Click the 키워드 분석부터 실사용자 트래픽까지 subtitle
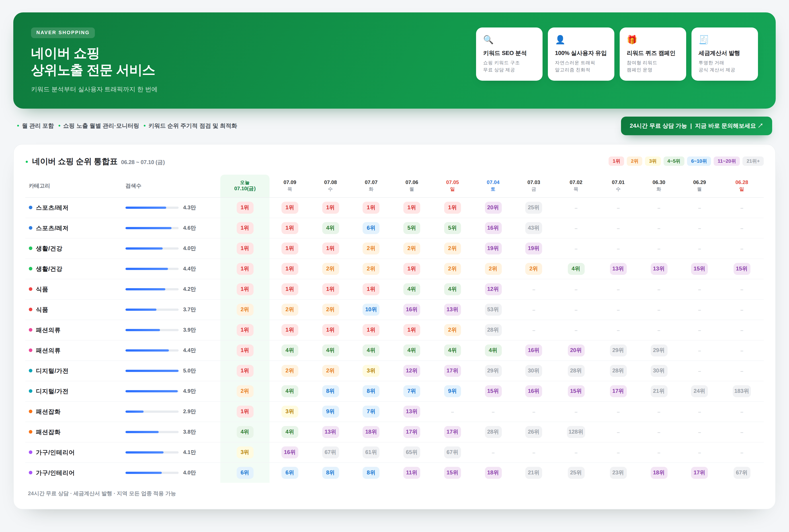 (x=94, y=89)
